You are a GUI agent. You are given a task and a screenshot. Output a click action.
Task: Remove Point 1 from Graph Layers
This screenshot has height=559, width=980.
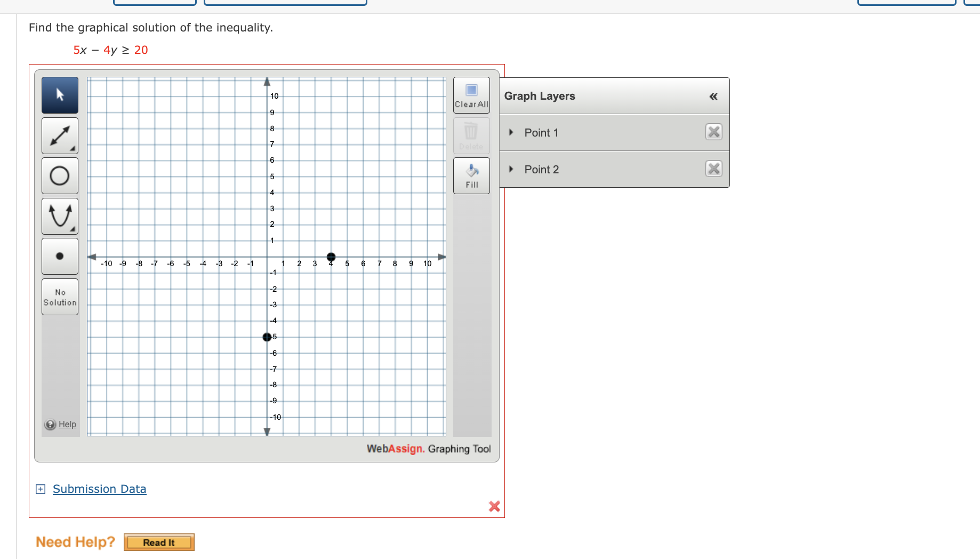(713, 132)
